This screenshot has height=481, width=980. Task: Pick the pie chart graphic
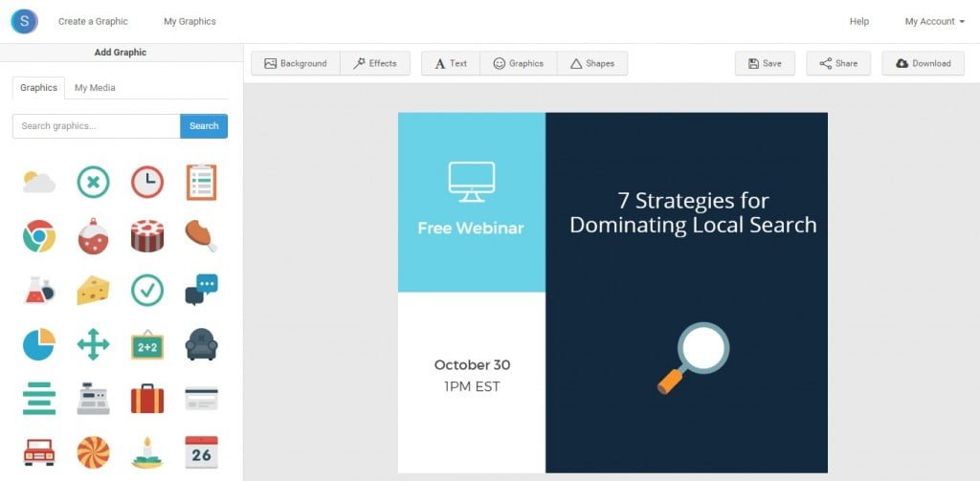click(x=39, y=344)
